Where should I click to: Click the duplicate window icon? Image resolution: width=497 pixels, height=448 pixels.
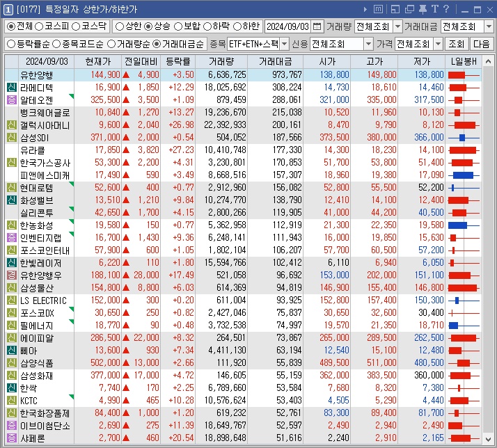click(409, 10)
